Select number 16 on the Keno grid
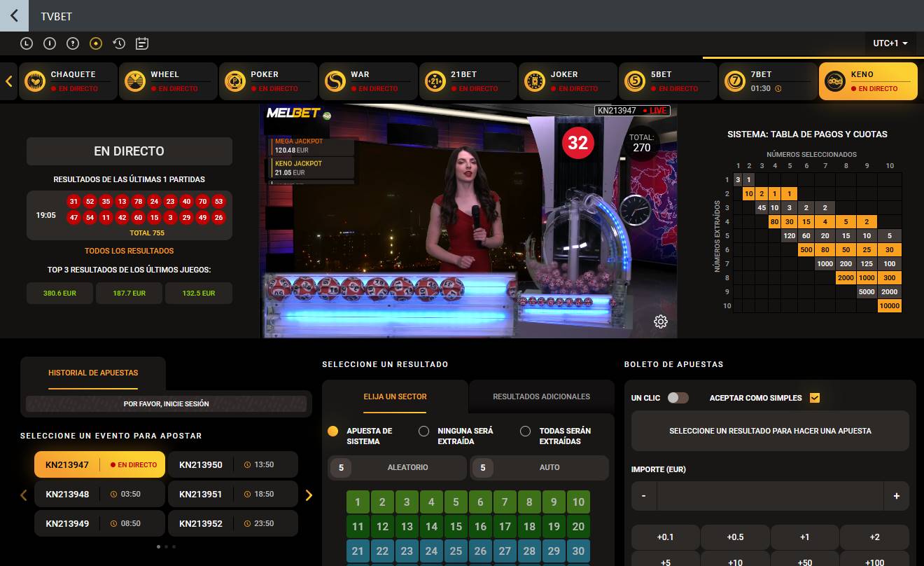This screenshot has width=924, height=566. click(480, 526)
